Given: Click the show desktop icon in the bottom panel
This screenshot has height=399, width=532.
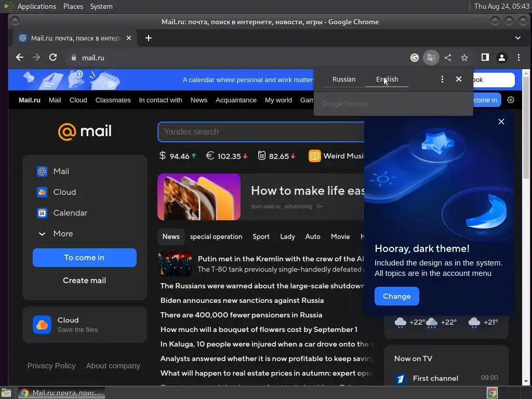Looking at the screenshot, I should [x=6, y=393].
